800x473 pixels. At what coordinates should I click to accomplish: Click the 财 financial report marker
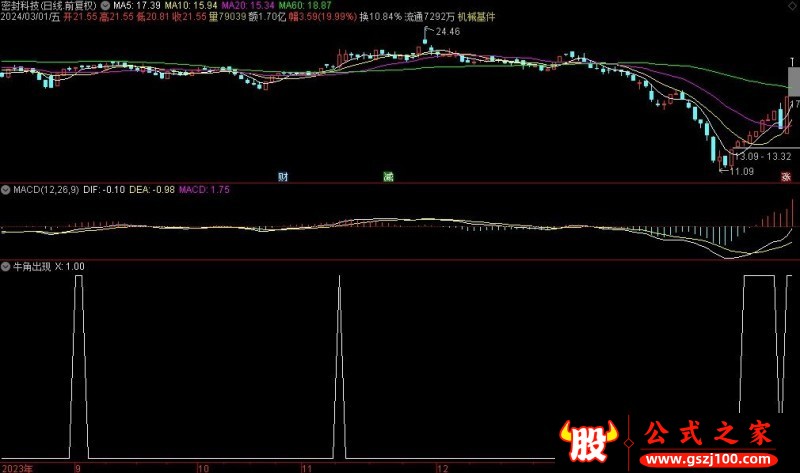tap(284, 177)
